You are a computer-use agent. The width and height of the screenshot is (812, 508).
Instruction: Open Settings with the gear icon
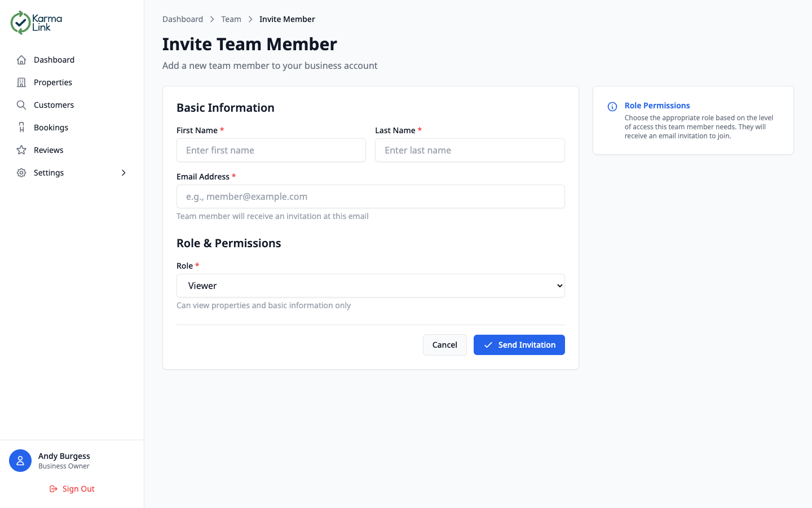21,172
